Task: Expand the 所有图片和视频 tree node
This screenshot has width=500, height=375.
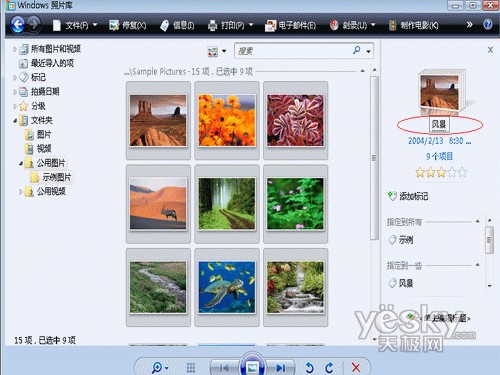Action: click(14, 49)
